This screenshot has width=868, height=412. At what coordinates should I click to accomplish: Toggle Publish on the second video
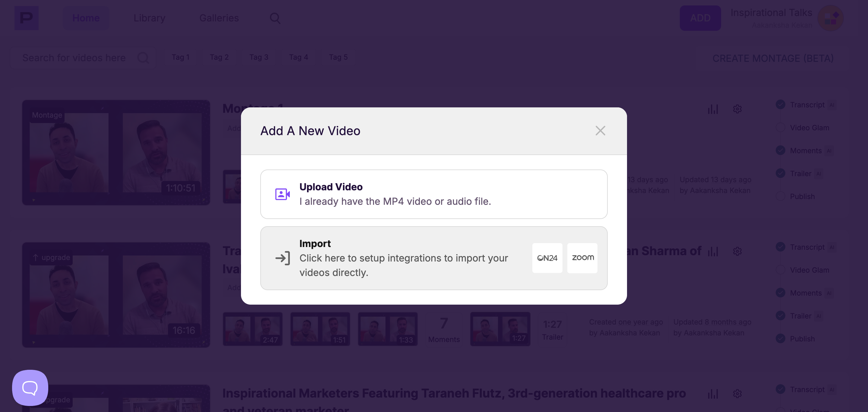(781, 339)
